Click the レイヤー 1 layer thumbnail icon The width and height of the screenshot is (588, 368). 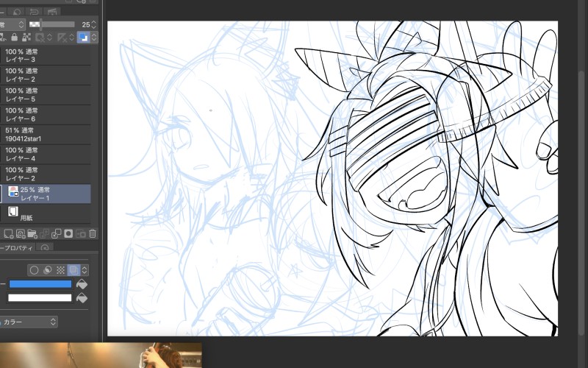13,191
